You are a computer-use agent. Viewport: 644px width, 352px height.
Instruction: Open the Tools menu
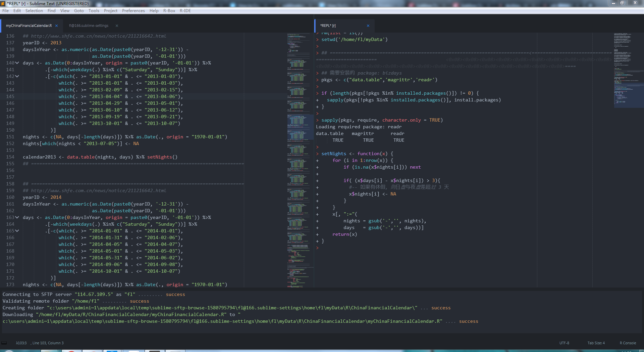click(x=94, y=11)
